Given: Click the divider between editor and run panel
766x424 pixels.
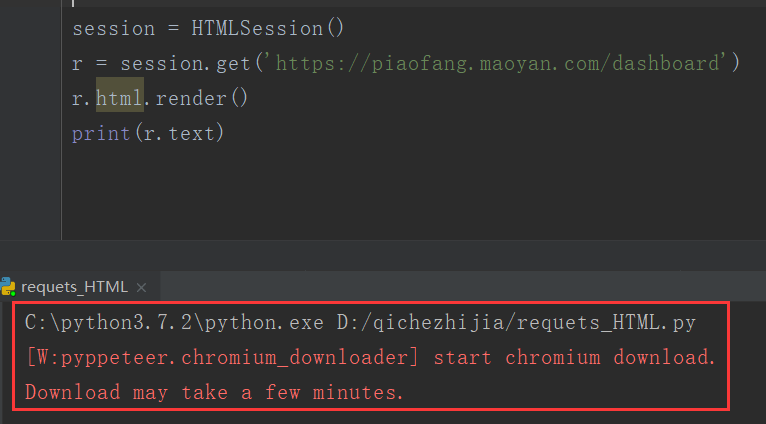Looking at the screenshot, I should pos(383,241).
